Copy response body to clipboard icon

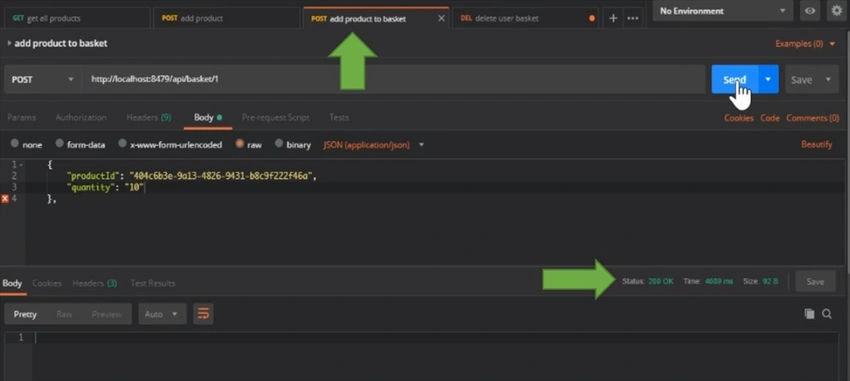(809, 314)
